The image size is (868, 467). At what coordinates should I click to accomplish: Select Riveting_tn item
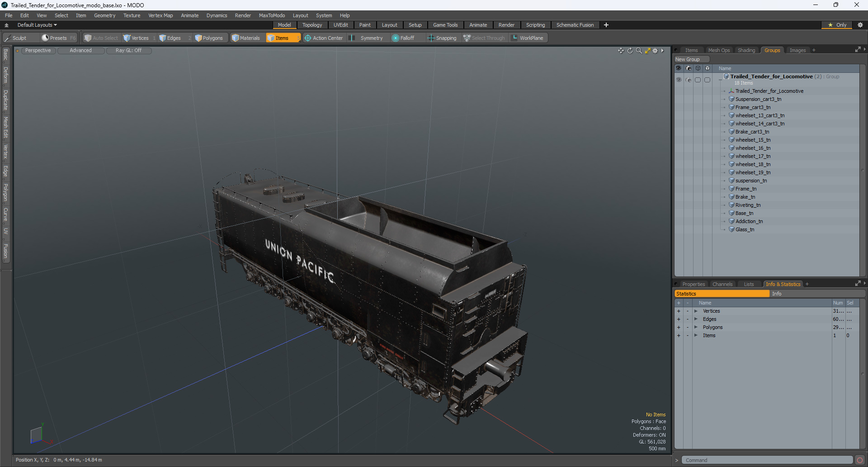pos(748,205)
